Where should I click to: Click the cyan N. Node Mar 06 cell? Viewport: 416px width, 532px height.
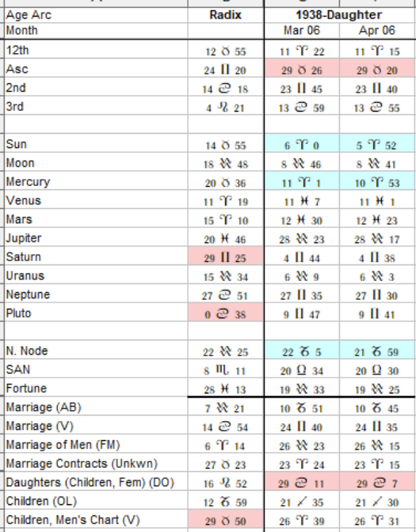[302, 350]
